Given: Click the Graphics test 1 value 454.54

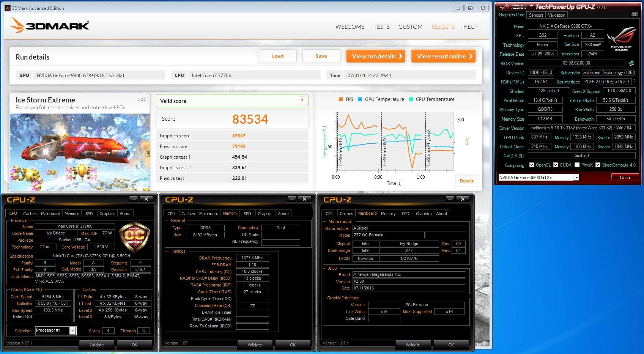Looking at the screenshot, I should click(x=239, y=157).
